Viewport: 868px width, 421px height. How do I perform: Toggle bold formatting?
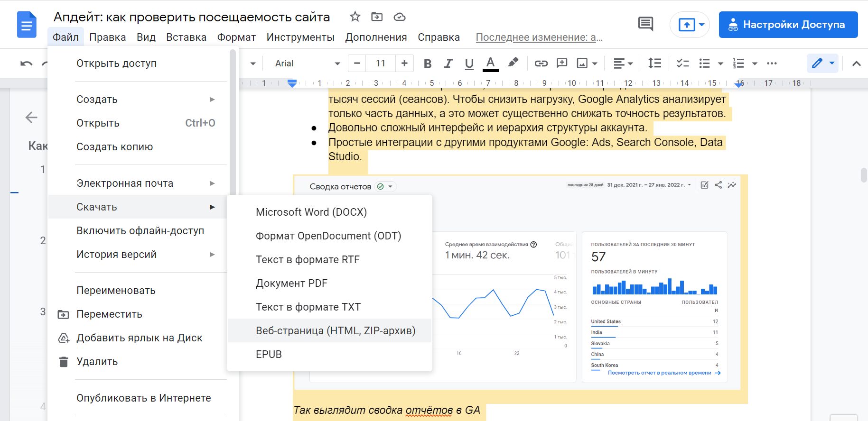(428, 64)
